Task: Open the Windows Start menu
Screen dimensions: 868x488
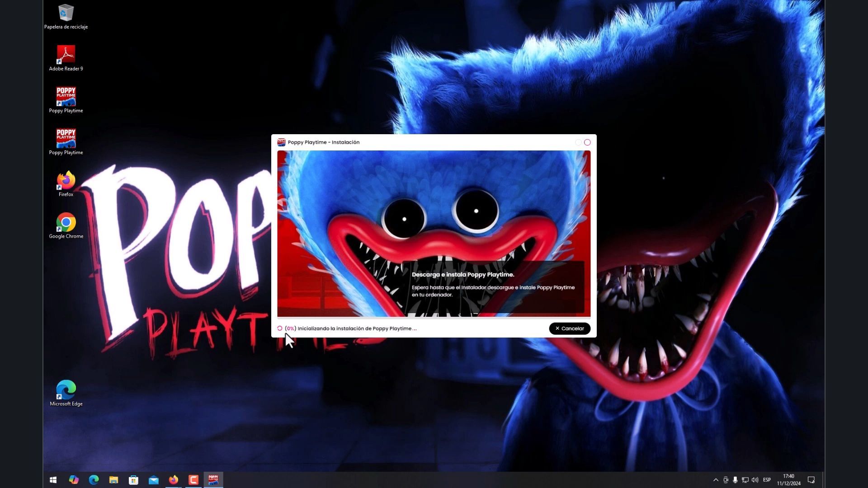Action: [x=53, y=480]
